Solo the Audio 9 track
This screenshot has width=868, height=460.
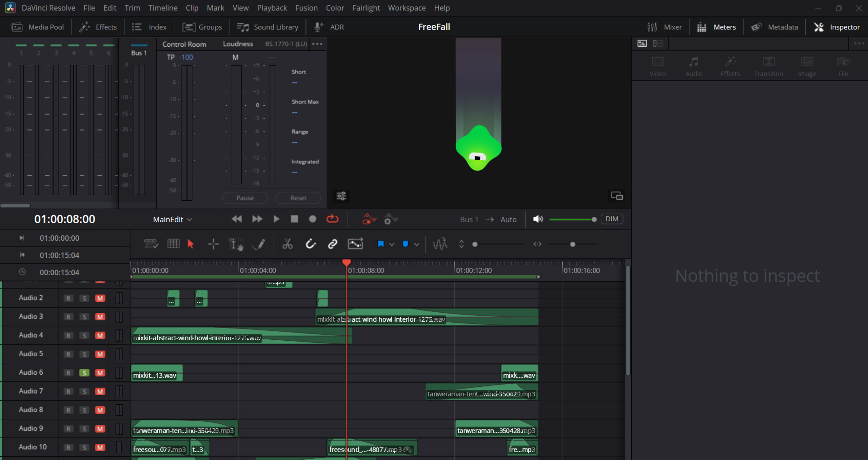(84, 429)
